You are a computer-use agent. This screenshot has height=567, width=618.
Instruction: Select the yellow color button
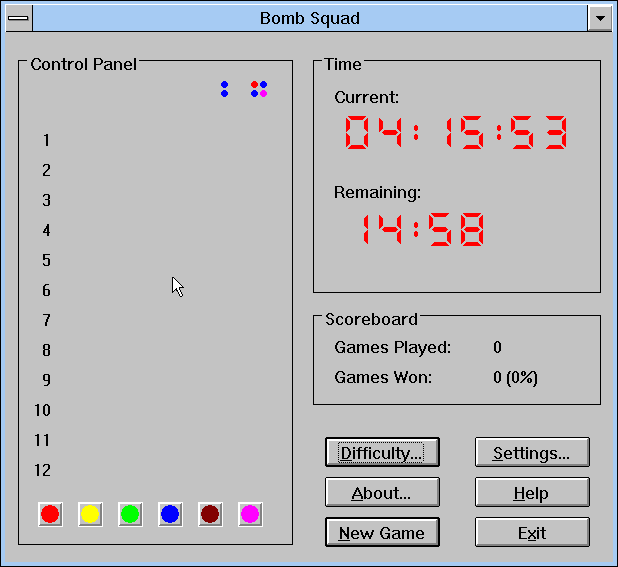click(x=90, y=514)
